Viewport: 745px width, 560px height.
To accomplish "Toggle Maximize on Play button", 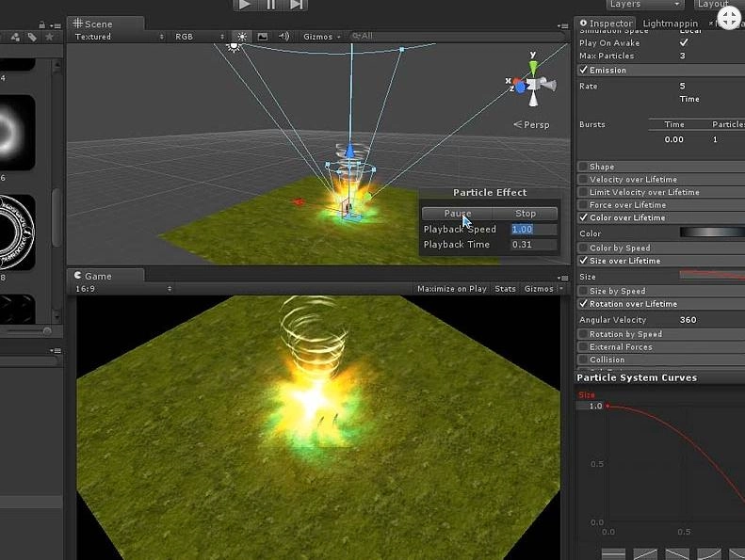I will [451, 289].
